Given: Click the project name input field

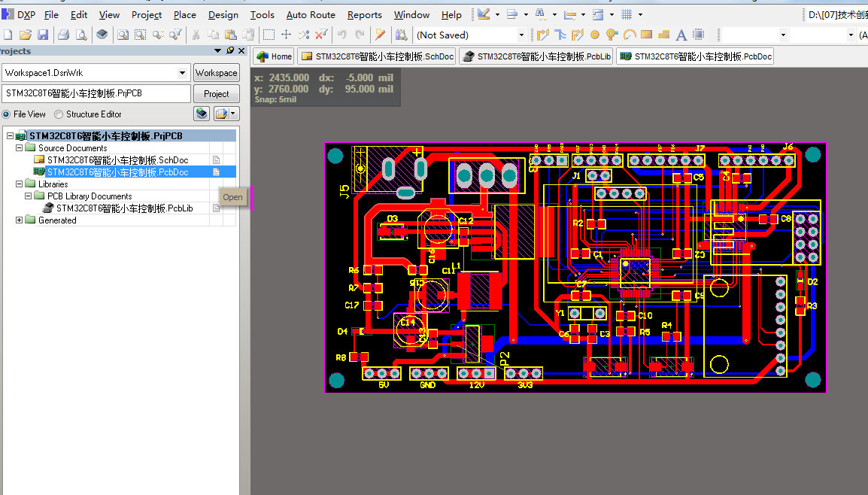Looking at the screenshot, I should [x=96, y=93].
